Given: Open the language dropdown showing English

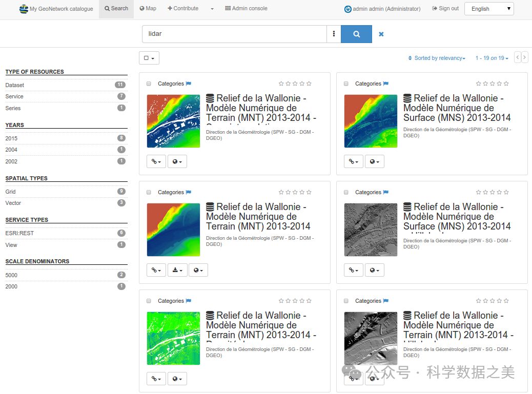Looking at the screenshot, I should coord(488,9).
